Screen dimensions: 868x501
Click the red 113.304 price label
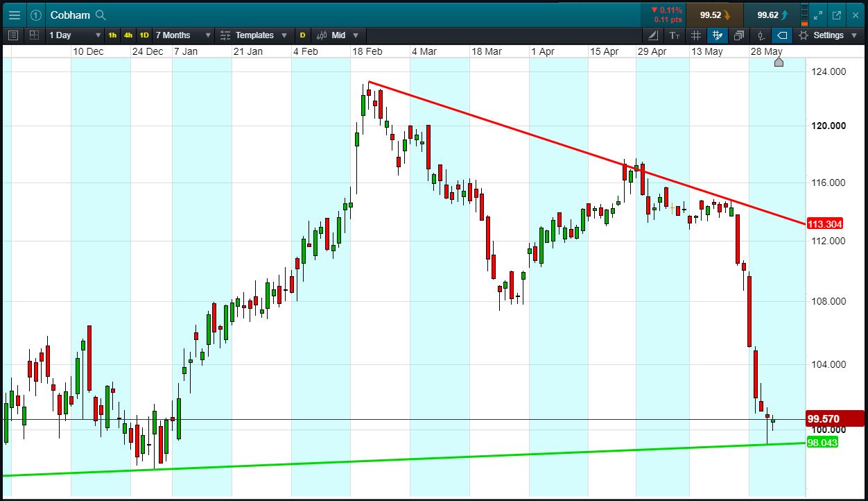825,223
